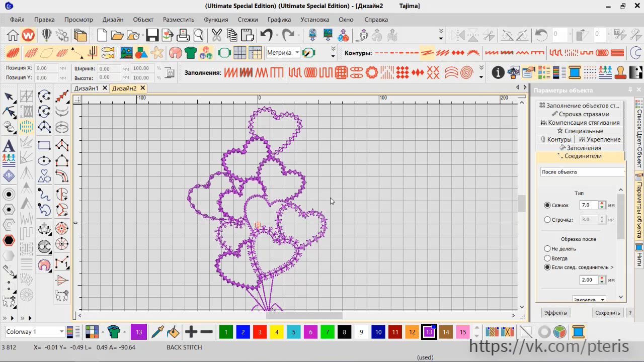
Task: Click the Сохранить button
Action: 608,313
